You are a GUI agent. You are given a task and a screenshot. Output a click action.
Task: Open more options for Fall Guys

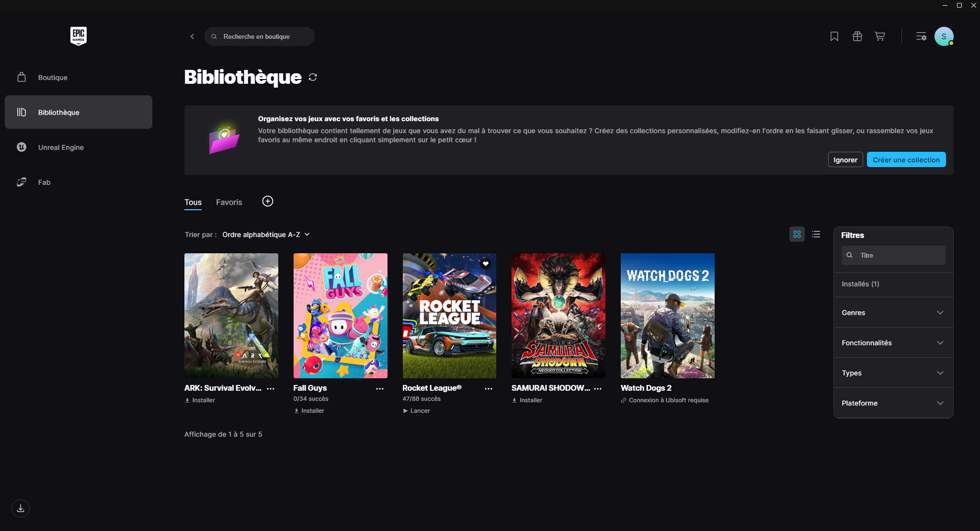[380, 389]
